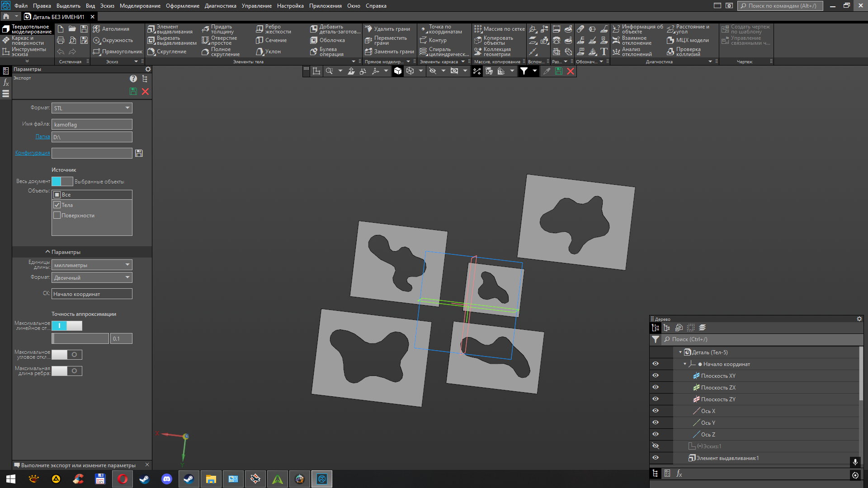The height and width of the screenshot is (488, 868).
Task: Toggle the Максимальное угловое отклонение switch
Action: point(67,355)
